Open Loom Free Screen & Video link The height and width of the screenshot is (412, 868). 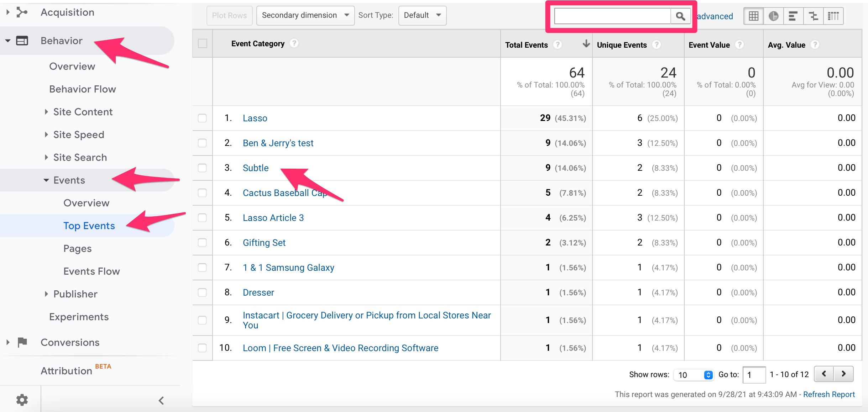coord(340,348)
